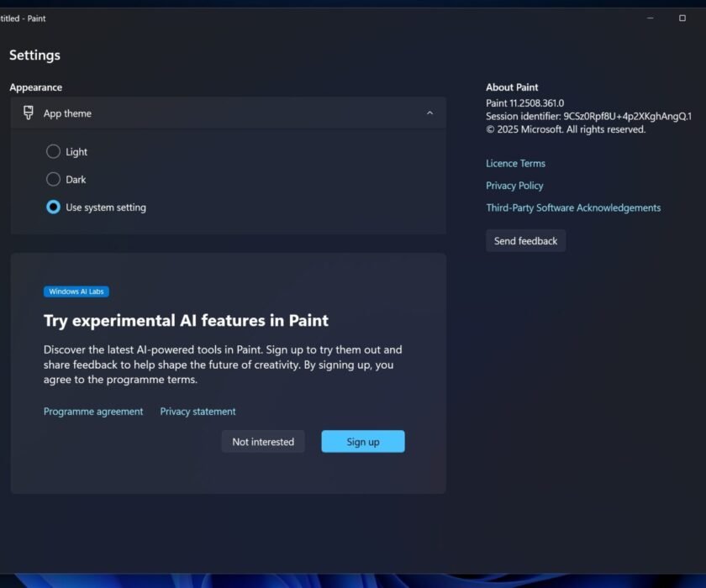
Task: Open the Privacy statement link
Action: (x=198, y=412)
